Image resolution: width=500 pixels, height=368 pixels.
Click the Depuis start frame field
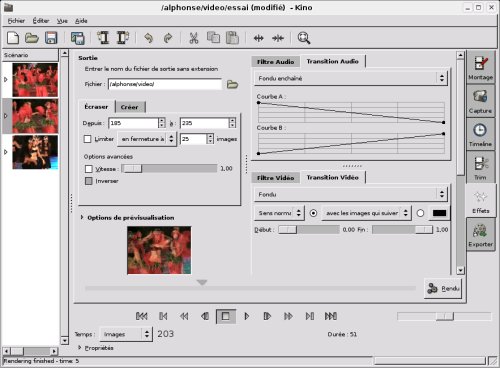133,123
